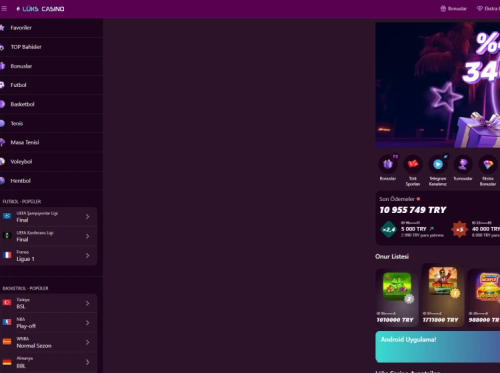
Task: Select Futbol from the sidebar
Action: point(51,85)
